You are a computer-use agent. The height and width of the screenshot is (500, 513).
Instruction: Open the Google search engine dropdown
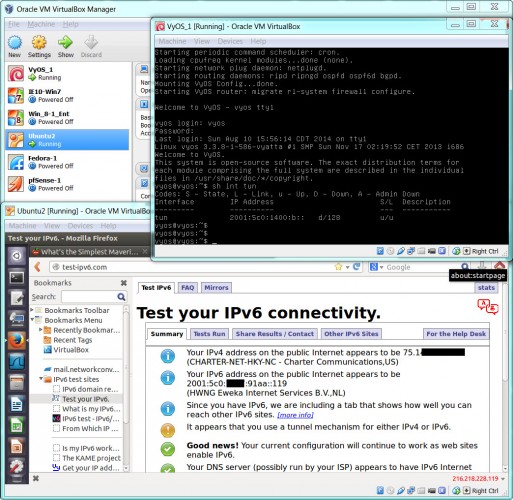pos(381,267)
